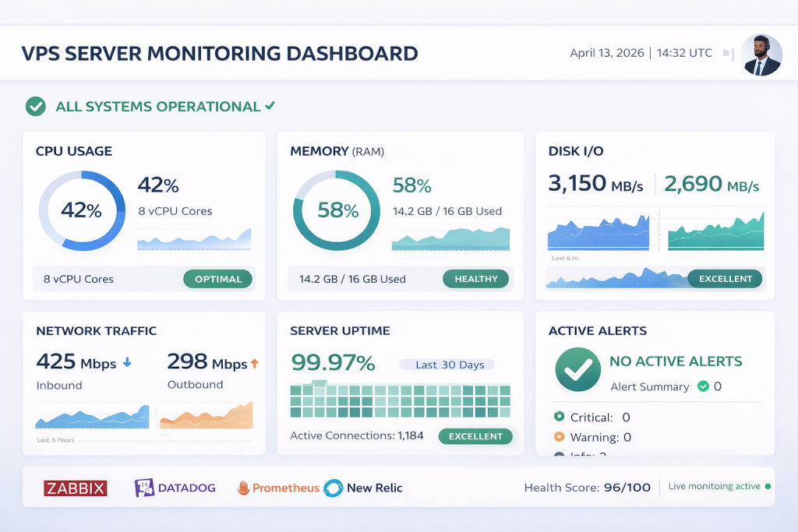This screenshot has height=532, width=798.
Task: Click the Active Connections: 1,184 text
Action: (357, 435)
